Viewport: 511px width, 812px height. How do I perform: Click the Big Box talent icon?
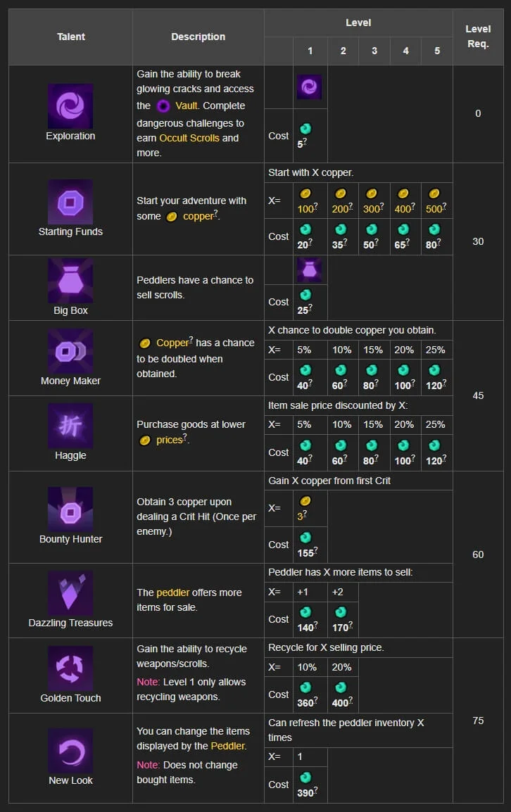(x=70, y=280)
